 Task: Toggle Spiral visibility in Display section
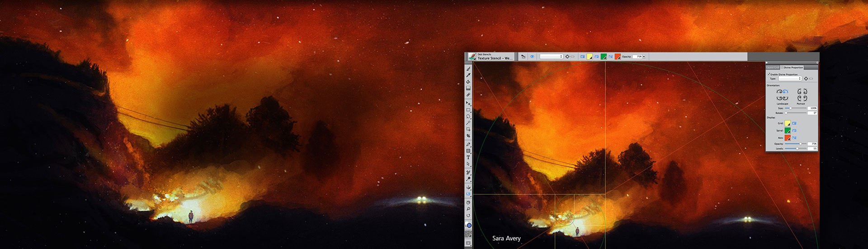click(794, 130)
